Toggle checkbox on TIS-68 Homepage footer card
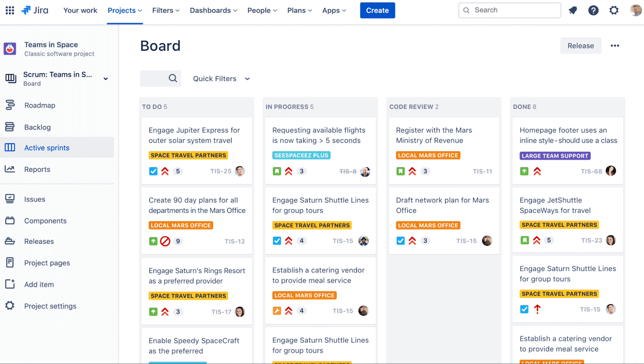 pyautogui.click(x=524, y=171)
